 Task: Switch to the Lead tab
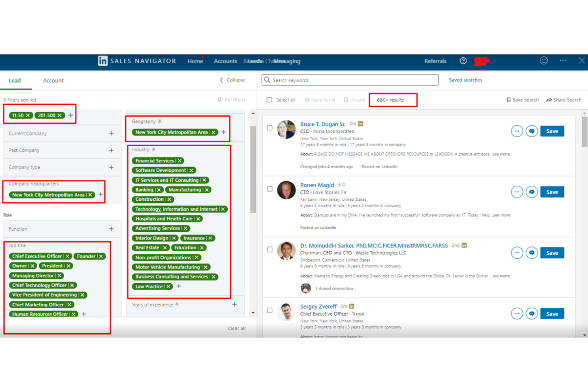pos(15,80)
